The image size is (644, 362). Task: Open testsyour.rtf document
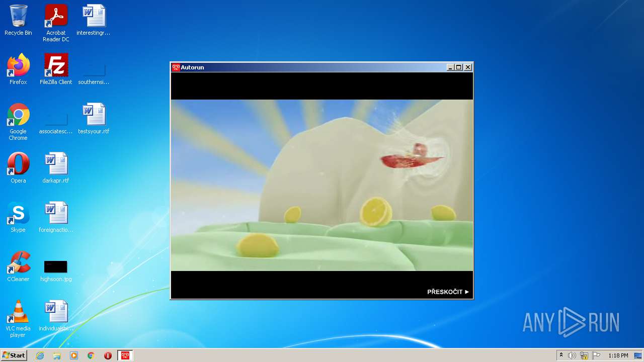coord(94,119)
